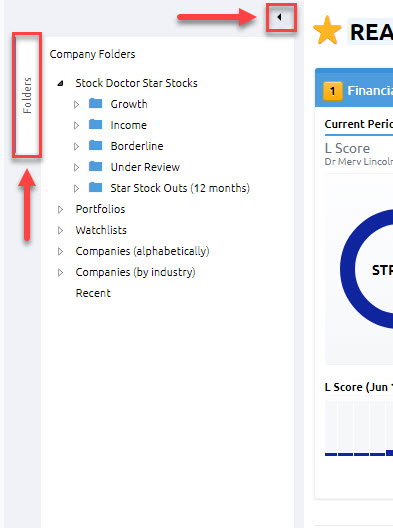Image resolution: width=393 pixels, height=528 pixels.
Task: Expand the Growth folder arrow
Action: (x=76, y=104)
